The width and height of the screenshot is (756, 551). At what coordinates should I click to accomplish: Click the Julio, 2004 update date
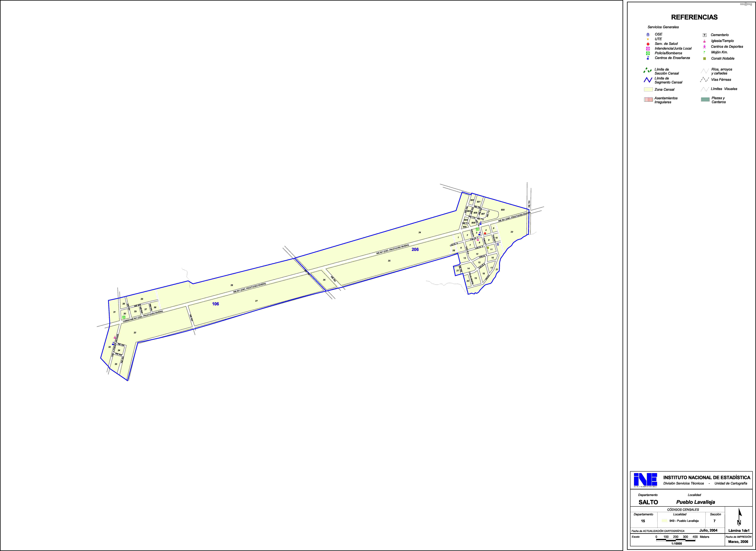coord(708,530)
